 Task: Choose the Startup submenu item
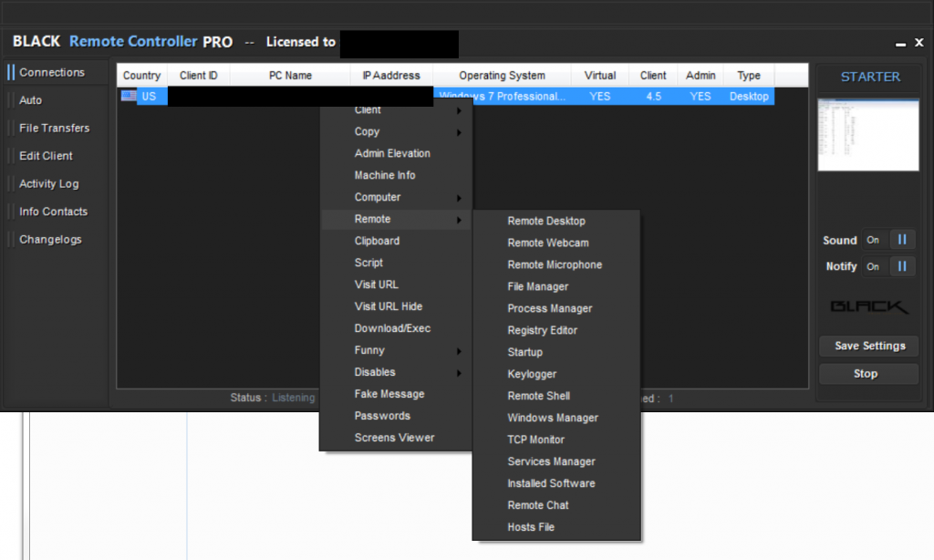[x=556, y=352]
